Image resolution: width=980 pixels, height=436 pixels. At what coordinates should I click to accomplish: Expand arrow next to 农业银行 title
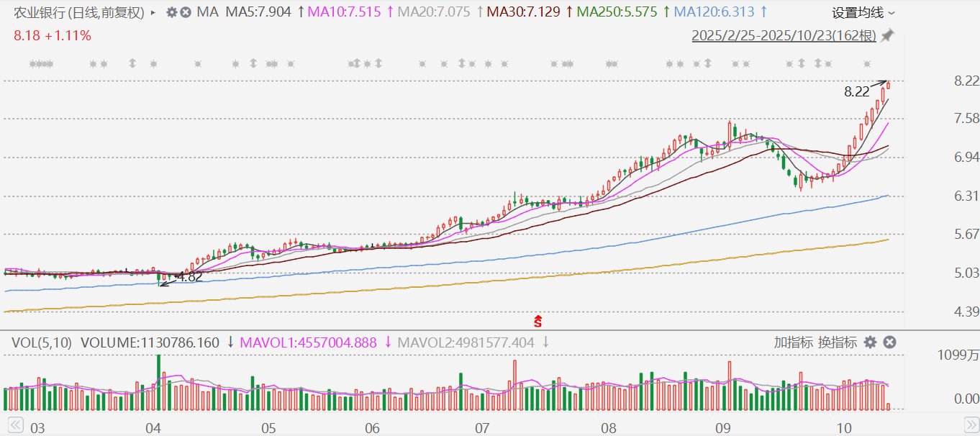tap(153, 12)
